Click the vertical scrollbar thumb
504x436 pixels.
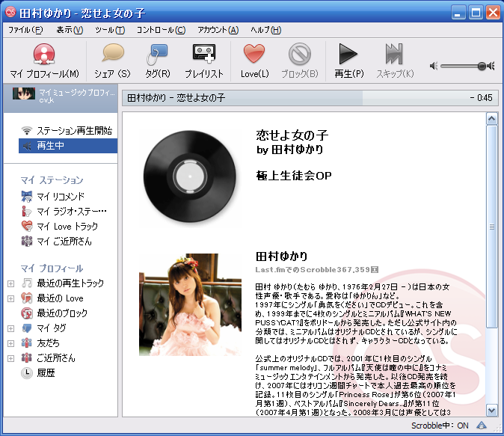(492, 227)
